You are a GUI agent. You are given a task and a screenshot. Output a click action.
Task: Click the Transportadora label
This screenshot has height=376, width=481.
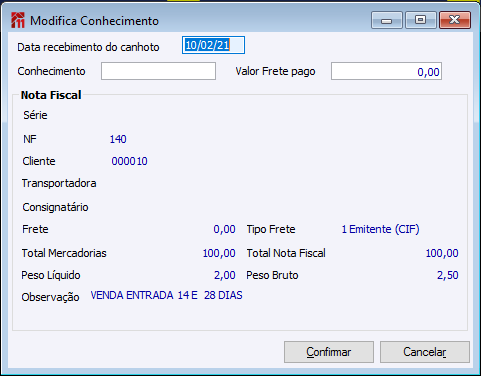click(59, 183)
